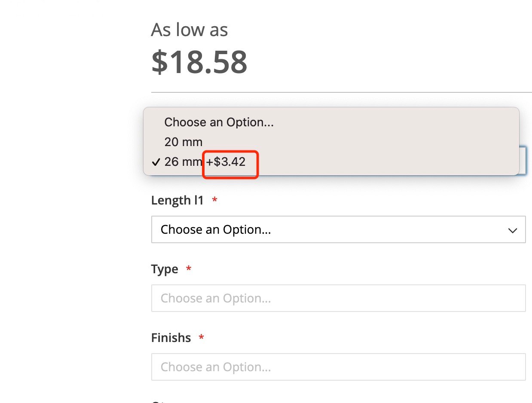Screen dimensions: 532x403
Task: Click the checkmark beside 26 mm
Action: click(x=156, y=162)
